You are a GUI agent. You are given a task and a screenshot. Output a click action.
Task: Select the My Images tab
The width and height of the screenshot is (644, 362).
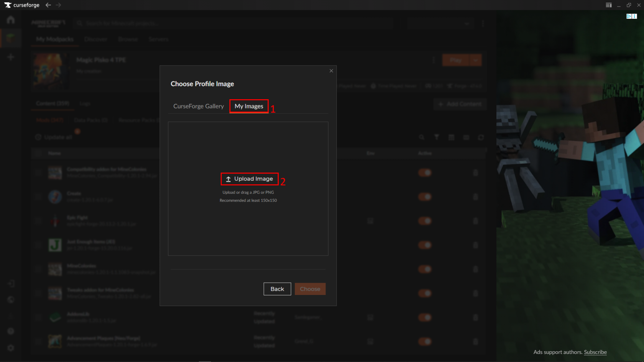pos(248,106)
